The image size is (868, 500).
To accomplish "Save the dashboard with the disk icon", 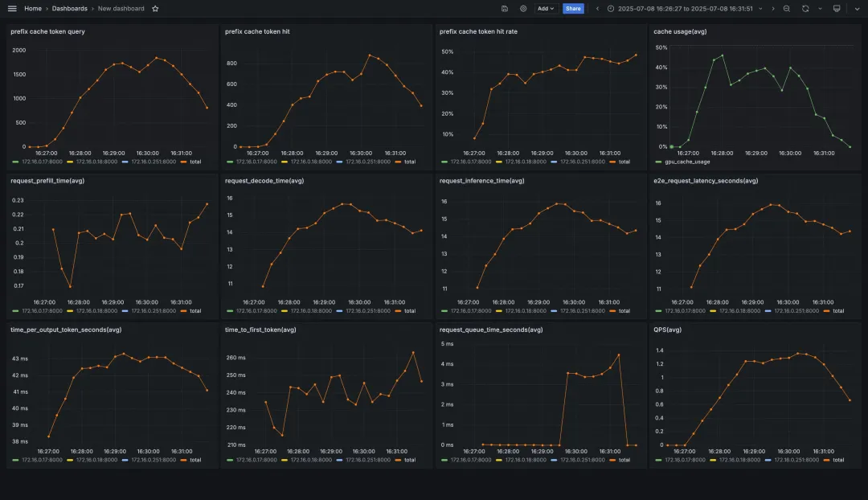I will (505, 8).
